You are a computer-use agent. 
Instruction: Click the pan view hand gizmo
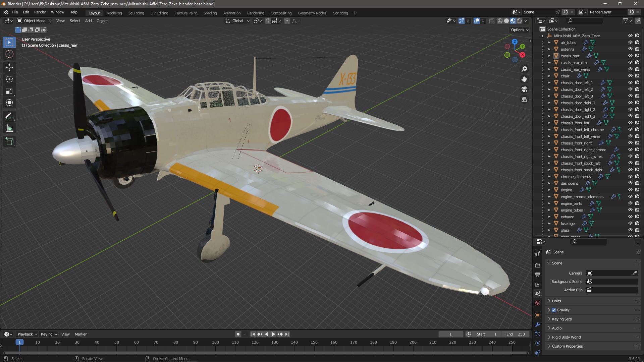coord(524,79)
